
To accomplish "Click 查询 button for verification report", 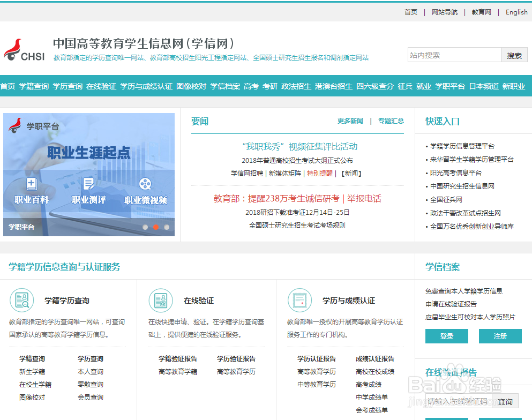I will point(505,402).
